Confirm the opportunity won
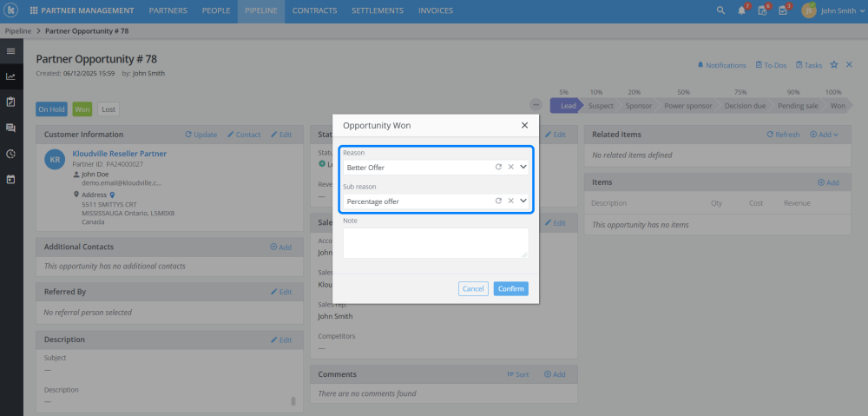Viewport: 868px width, 416px height. click(x=511, y=288)
